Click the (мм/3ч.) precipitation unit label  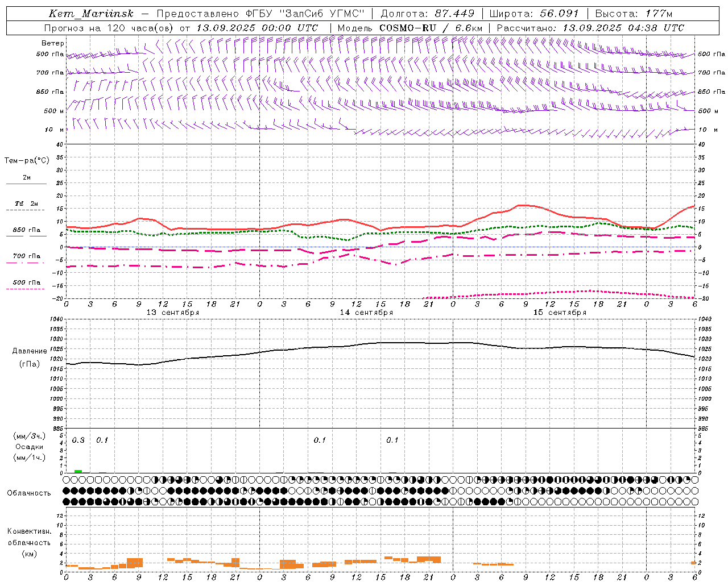coord(30,436)
